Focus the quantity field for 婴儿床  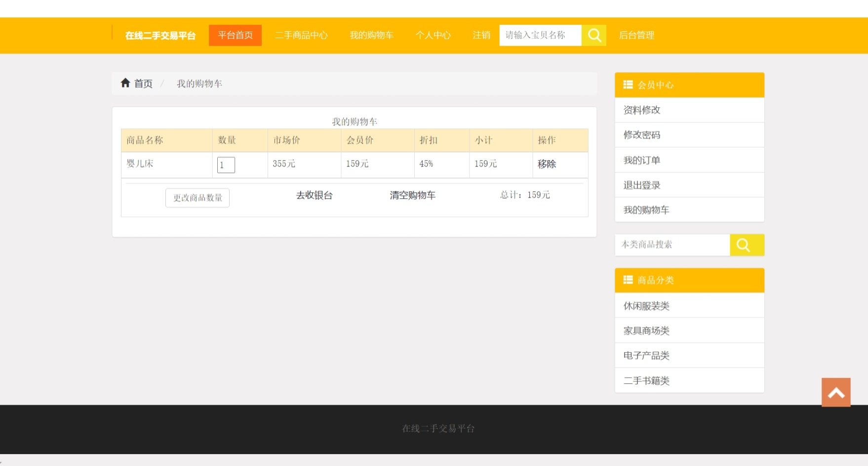(x=226, y=165)
